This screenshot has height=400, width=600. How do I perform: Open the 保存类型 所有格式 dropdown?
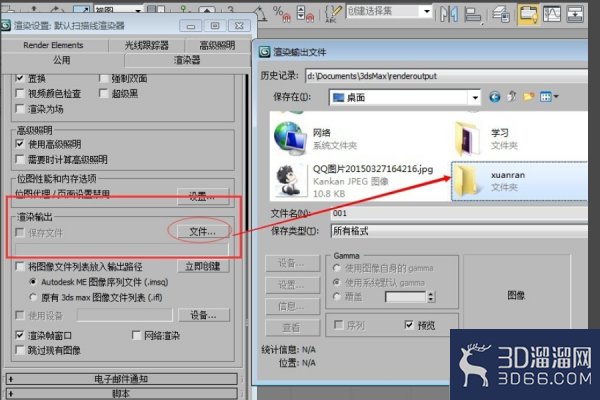click(459, 231)
